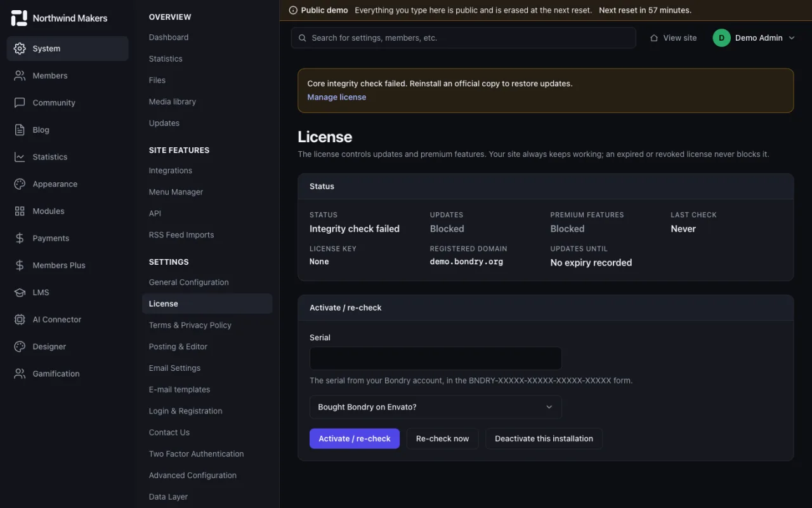
Task: Open Members via its people icon
Action: click(x=20, y=76)
